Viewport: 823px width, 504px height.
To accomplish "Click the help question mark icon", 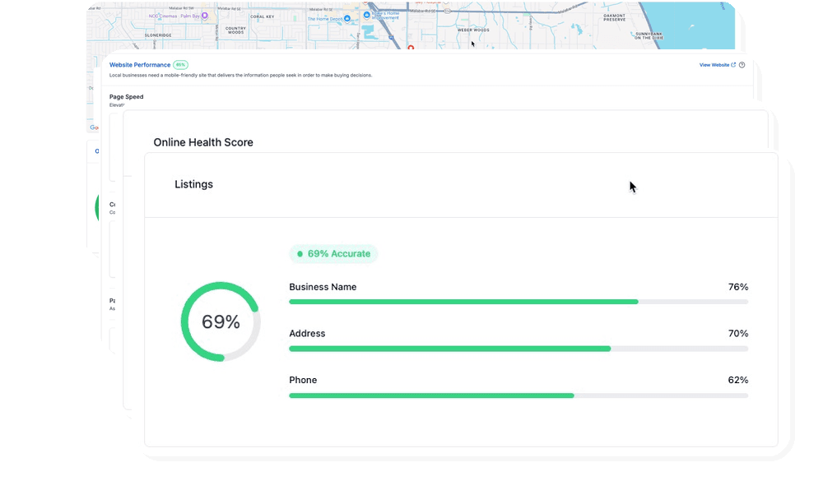I will click(x=742, y=65).
